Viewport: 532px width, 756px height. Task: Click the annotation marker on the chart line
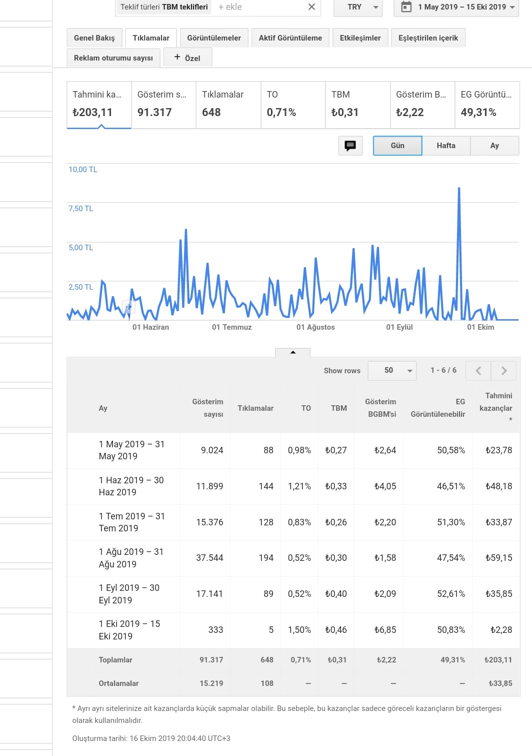(x=128, y=307)
